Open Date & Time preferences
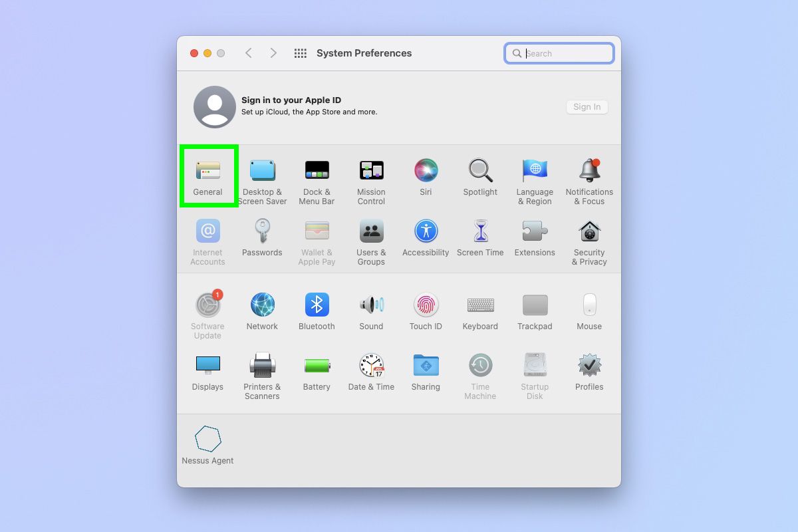The image size is (798, 532). point(371,366)
